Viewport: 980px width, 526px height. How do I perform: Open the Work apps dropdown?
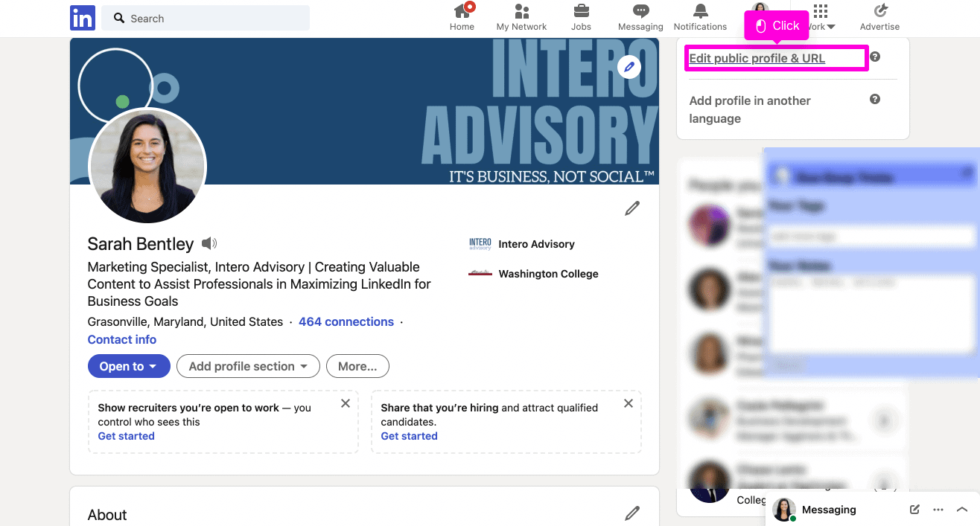pyautogui.click(x=820, y=18)
